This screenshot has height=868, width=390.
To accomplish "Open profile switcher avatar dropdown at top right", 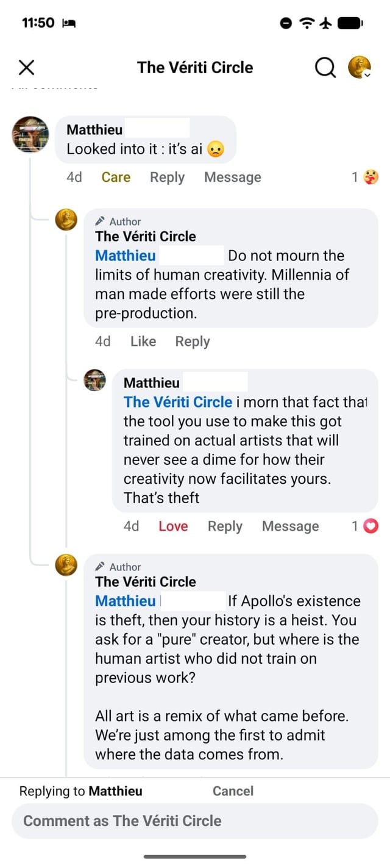I will pyautogui.click(x=360, y=68).
